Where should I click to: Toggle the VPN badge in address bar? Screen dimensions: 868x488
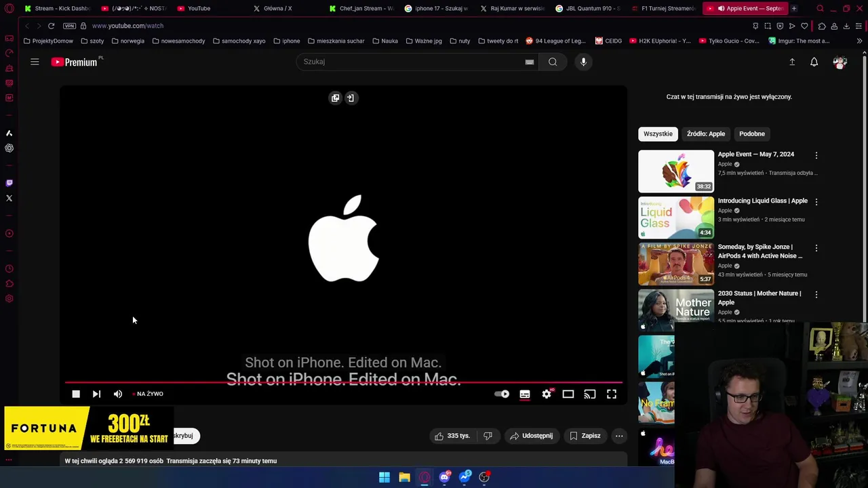(69, 26)
